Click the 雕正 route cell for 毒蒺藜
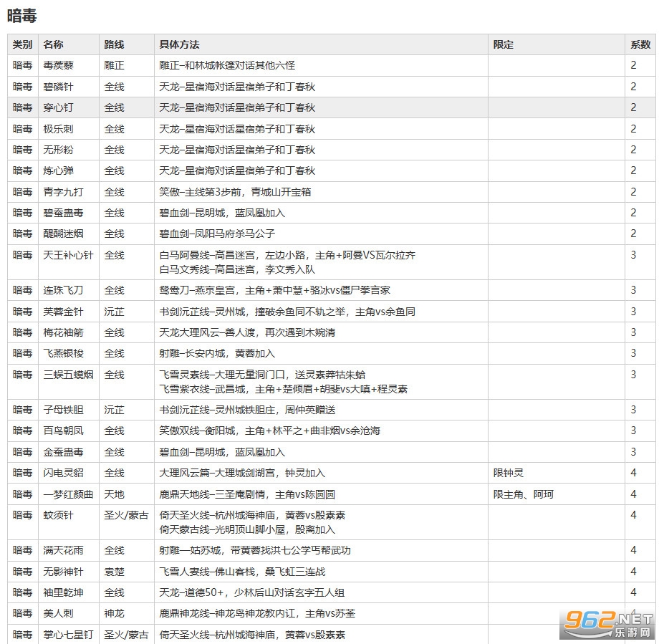659x644 pixels. click(127, 66)
